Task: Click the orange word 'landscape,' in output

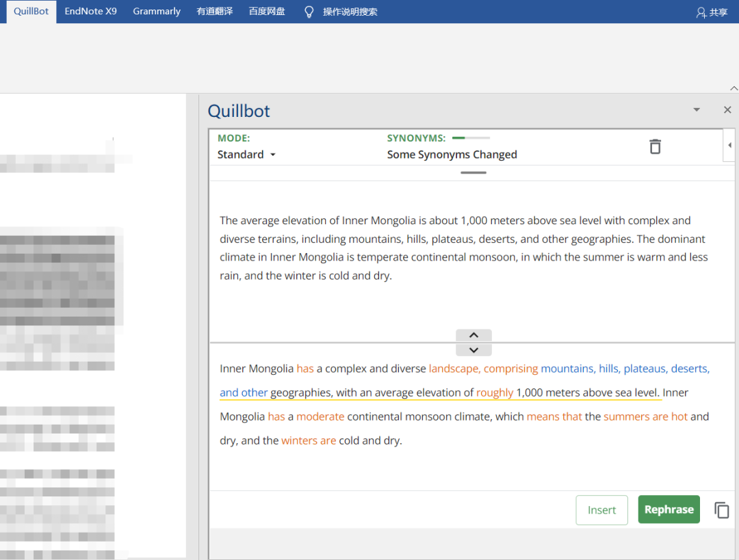Action: (x=454, y=369)
